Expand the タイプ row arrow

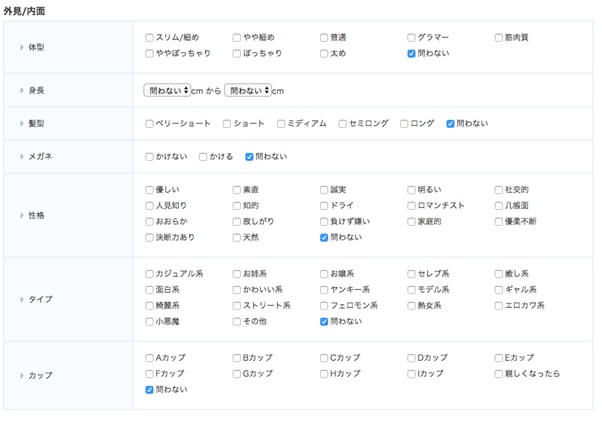[22, 298]
